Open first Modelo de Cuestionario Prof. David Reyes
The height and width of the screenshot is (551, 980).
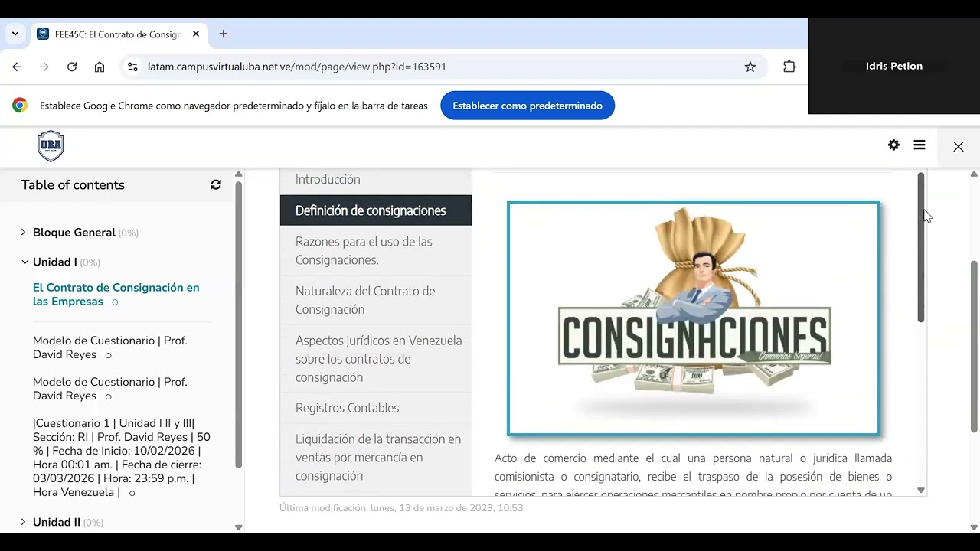click(109, 347)
